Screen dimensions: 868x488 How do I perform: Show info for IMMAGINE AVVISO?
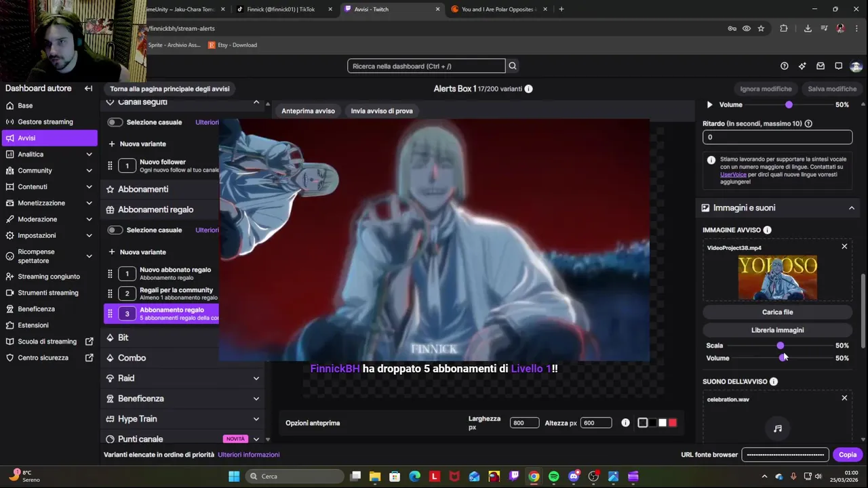point(767,230)
